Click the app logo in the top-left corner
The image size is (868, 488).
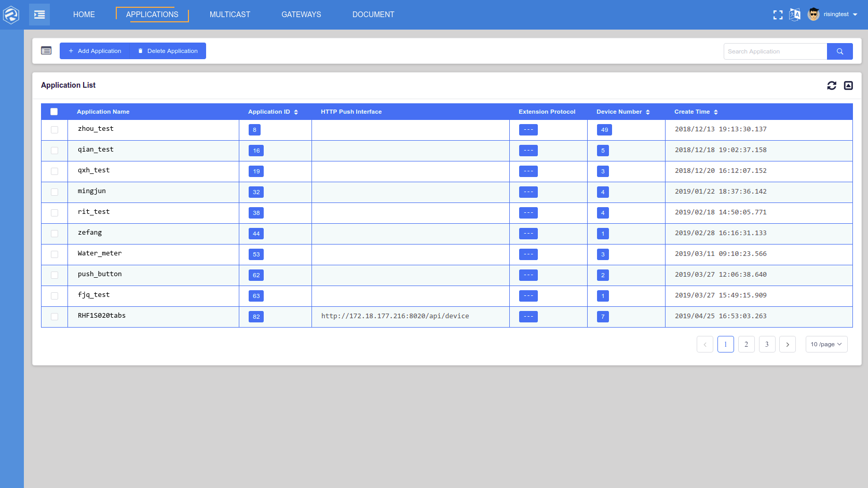[x=11, y=14]
